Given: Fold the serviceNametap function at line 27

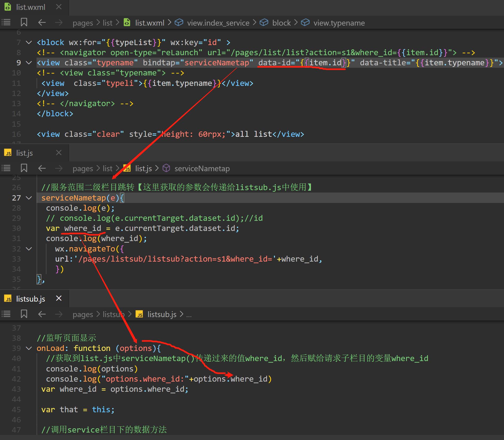Looking at the screenshot, I should [x=29, y=198].
